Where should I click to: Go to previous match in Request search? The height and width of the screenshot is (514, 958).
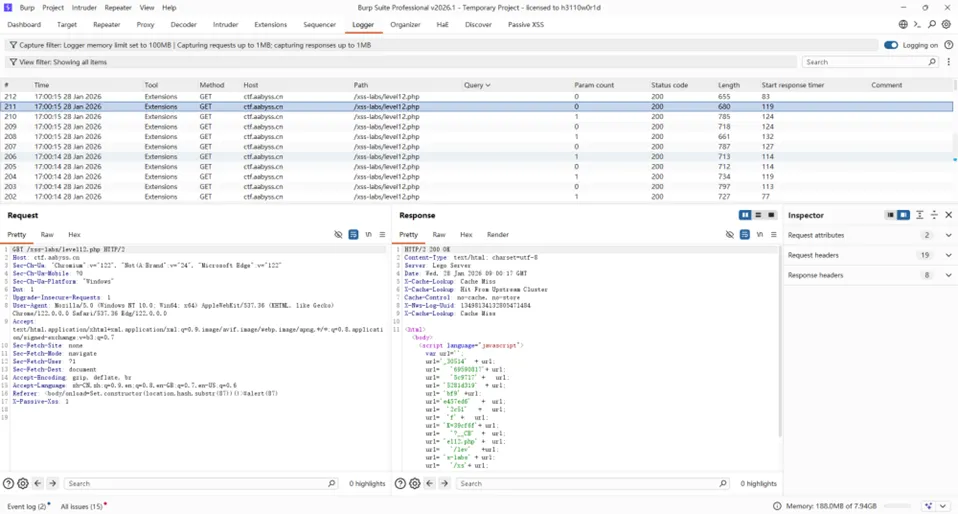[38, 483]
